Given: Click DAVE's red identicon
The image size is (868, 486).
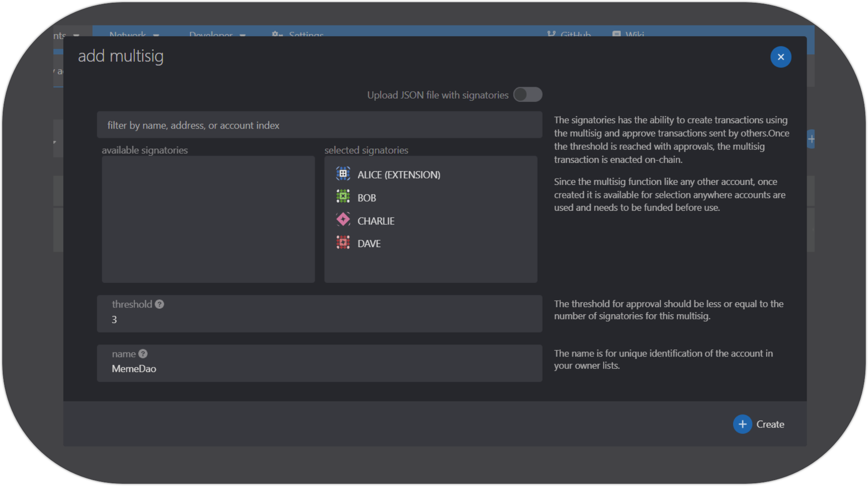Looking at the screenshot, I should click(343, 243).
